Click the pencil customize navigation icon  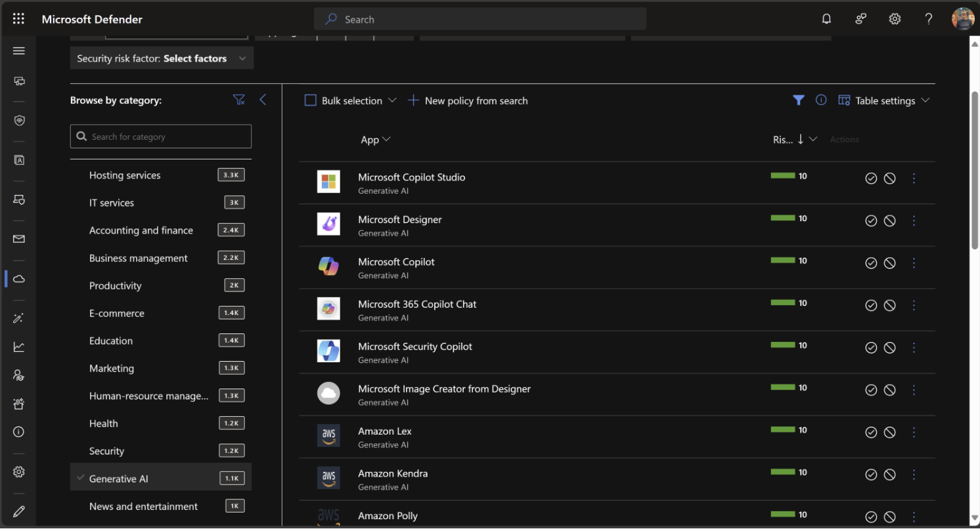click(x=19, y=511)
